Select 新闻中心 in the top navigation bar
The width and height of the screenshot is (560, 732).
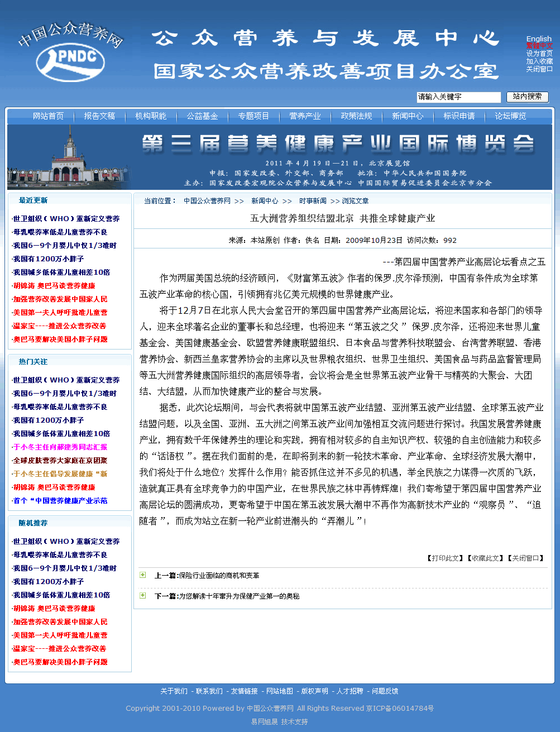tap(408, 116)
